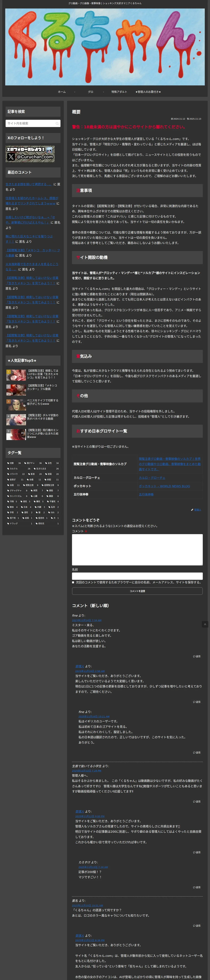The height and width of the screenshot is (980, 210).
Task: Open the 日本 tag
Action: click(27, 507)
